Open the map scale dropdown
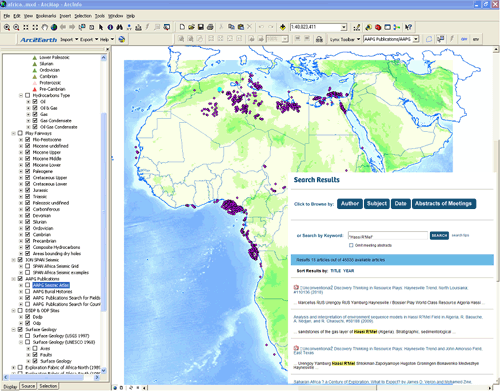The height and width of the screenshot is (391, 500). click(344, 27)
